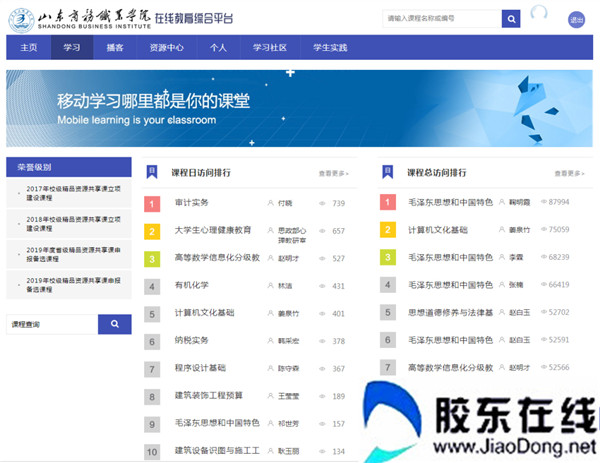600x463 pixels.
Task: Click eye view icon next to 75059
Action: [543, 229]
